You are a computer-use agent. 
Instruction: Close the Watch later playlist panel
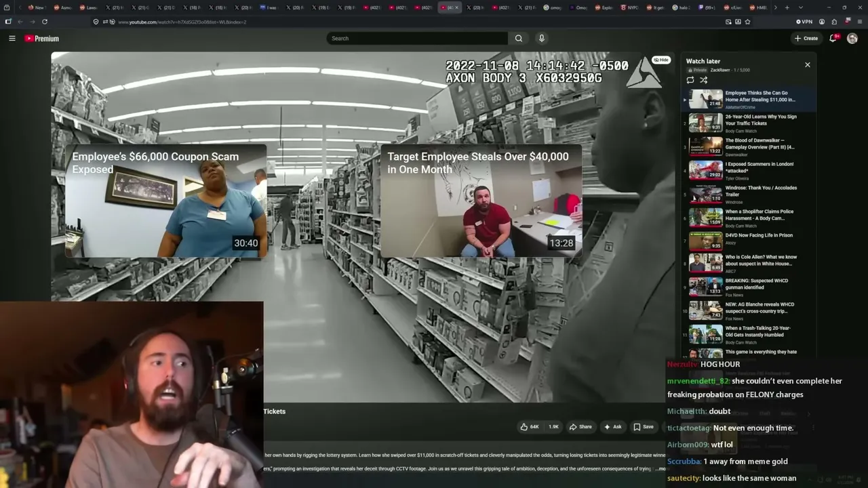pyautogui.click(x=808, y=65)
